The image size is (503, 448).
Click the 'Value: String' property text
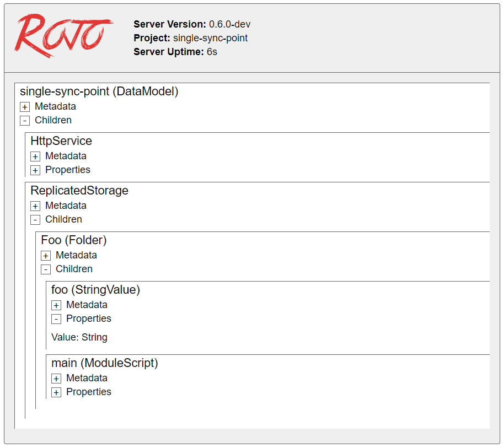pos(79,337)
